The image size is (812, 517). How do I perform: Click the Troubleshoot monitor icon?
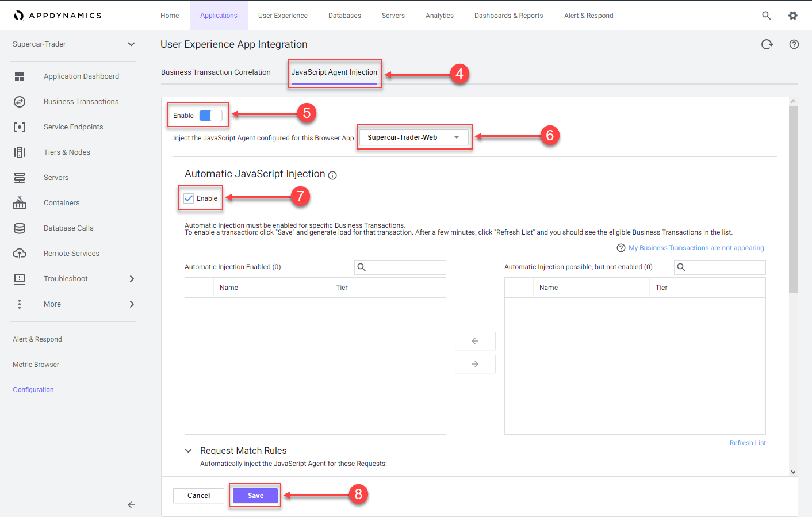pos(20,279)
